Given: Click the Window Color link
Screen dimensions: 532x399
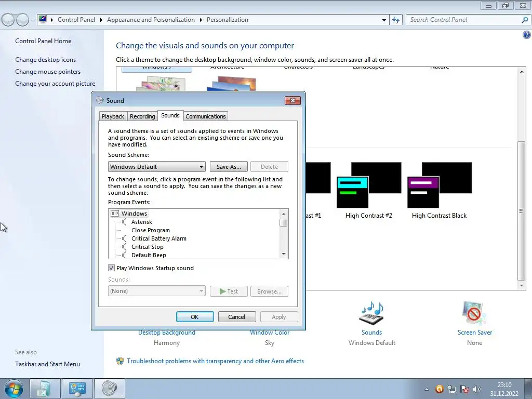Looking at the screenshot, I should coord(270,332).
